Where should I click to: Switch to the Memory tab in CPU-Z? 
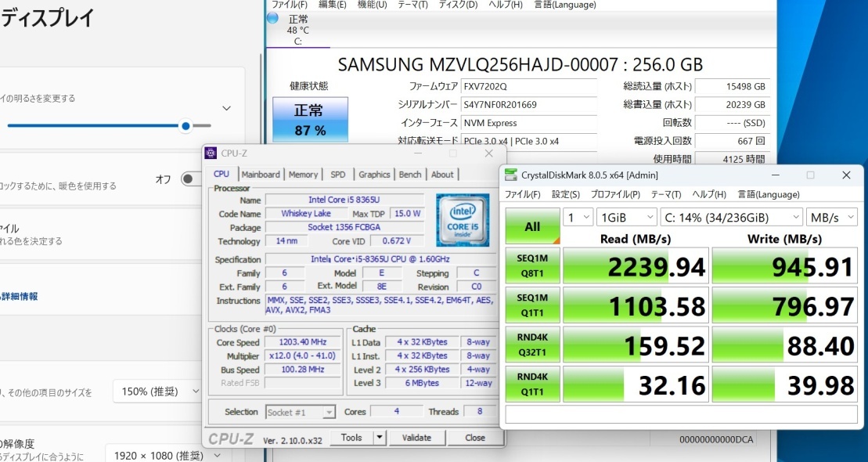(304, 175)
